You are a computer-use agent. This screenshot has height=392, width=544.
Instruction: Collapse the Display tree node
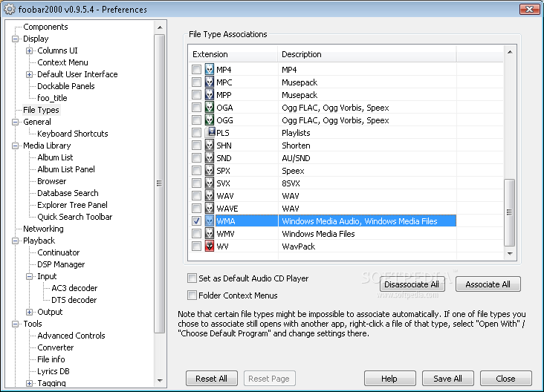(15, 39)
